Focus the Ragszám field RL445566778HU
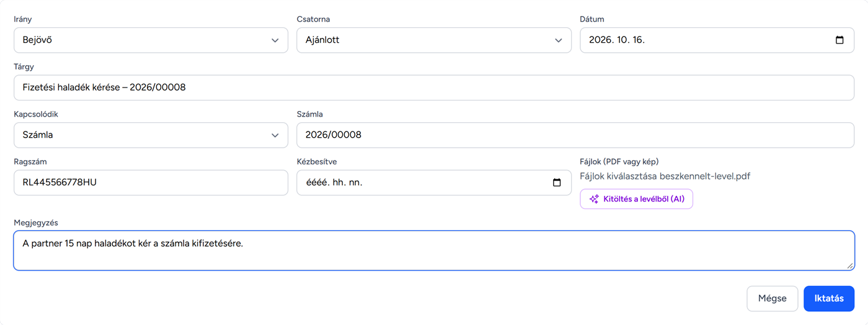This screenshot has height=325, width=868. (151, 183)
